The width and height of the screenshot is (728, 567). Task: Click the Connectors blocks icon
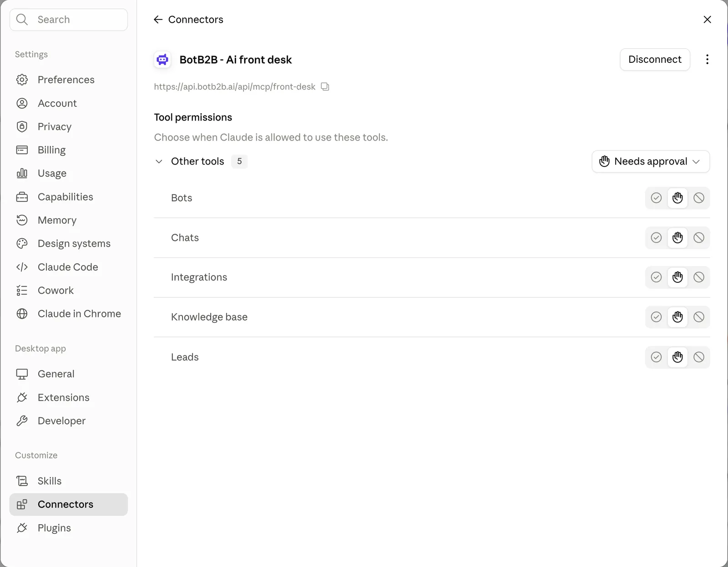(22, 504)
